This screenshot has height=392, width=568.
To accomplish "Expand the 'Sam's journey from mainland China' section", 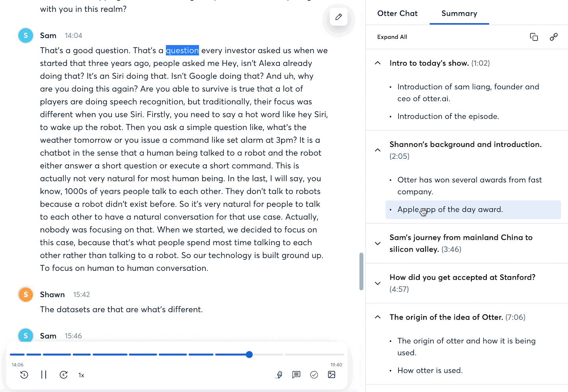I will 377,243.
